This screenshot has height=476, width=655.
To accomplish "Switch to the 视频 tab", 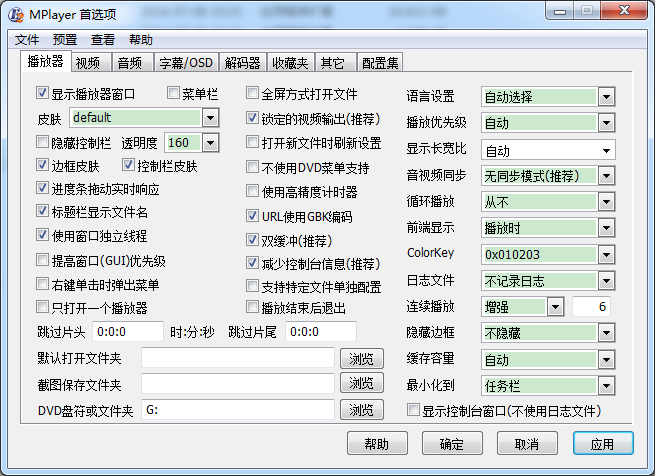I will (91, 63).
